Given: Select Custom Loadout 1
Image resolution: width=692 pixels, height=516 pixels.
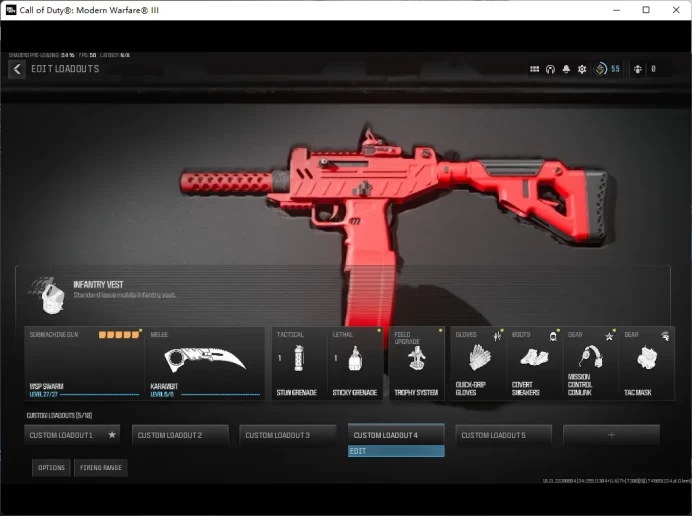Looking at the screenshot, I should [72, 435].
